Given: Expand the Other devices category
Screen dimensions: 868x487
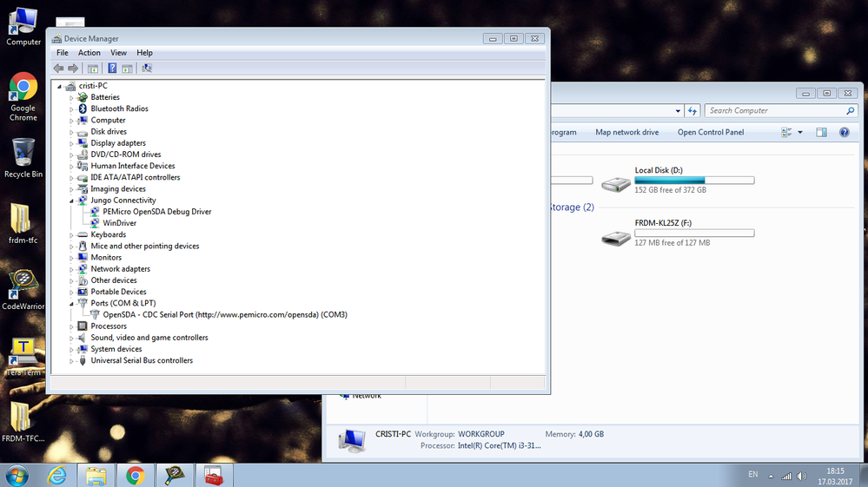Looking at the screenshot, I should pyautogui.click(x=71, y=280).
